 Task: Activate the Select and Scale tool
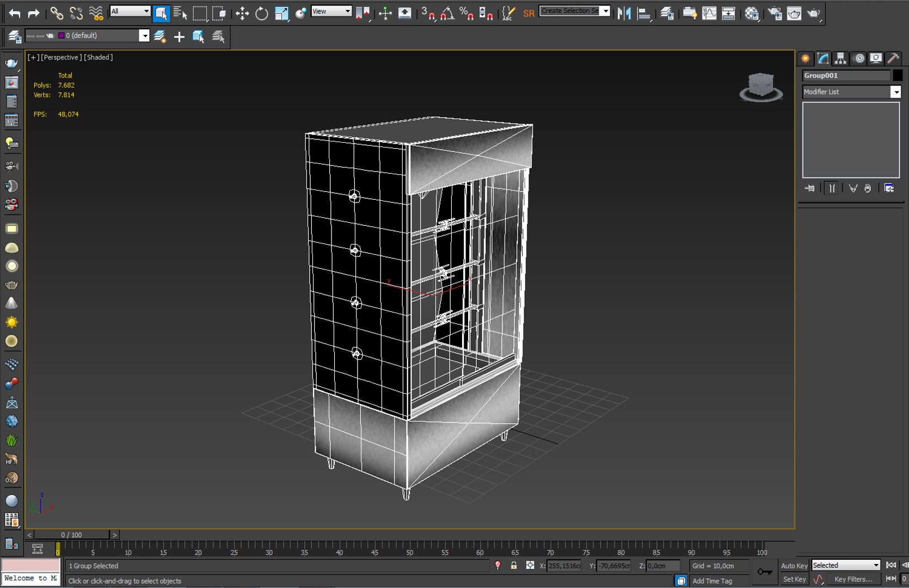pos(281,13)
